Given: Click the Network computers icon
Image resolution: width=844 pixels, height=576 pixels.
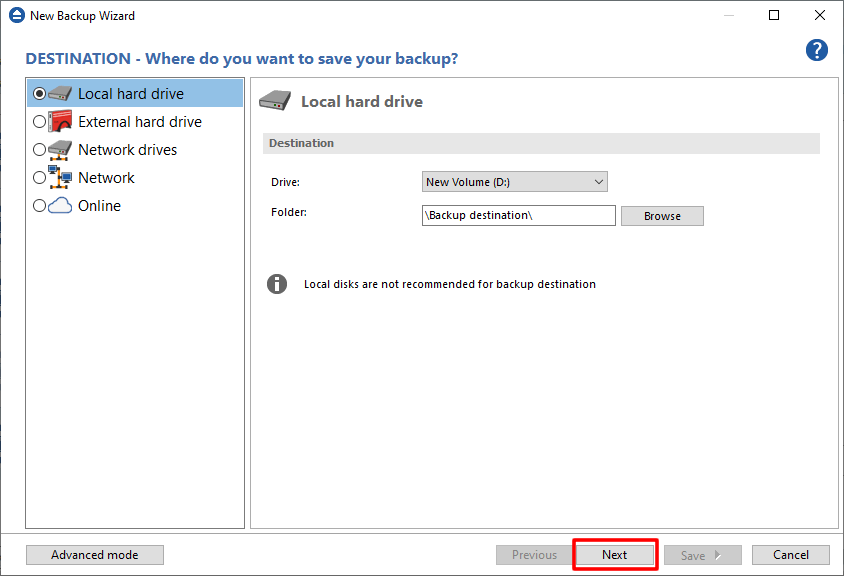Looking at the screenshot, I should click(x=61, y=178).
